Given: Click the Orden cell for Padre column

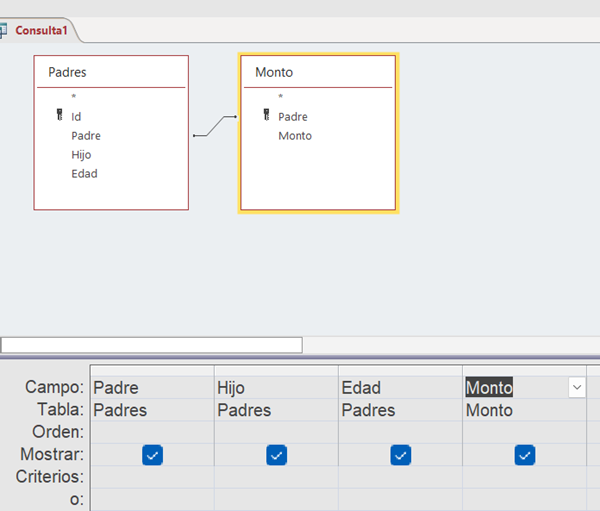Looking at the screenshot, I should click(x=152, y=432).
